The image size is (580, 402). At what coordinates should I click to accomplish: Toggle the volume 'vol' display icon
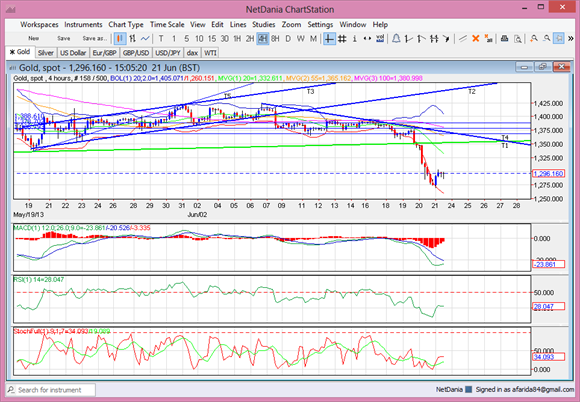[380, 38]
